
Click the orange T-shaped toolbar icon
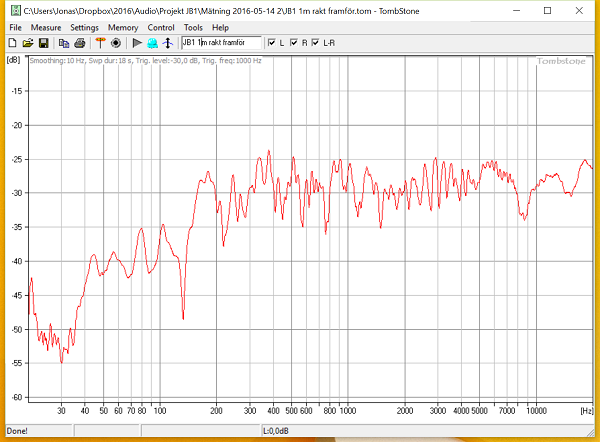tap(100, 43)
